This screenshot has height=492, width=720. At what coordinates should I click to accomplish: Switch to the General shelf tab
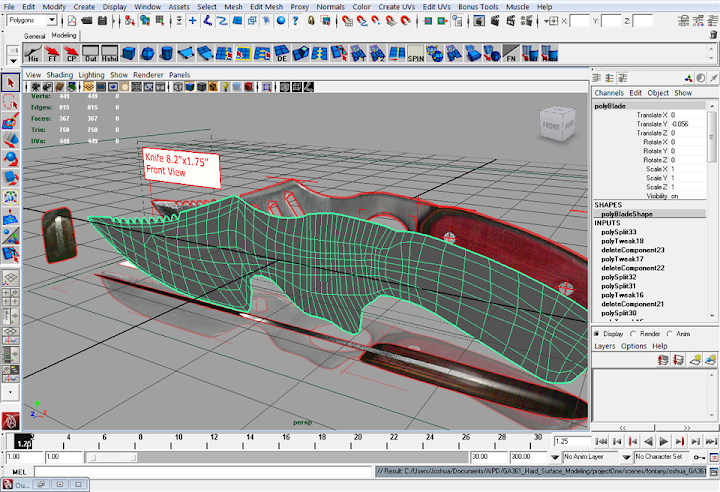pyautogui.click(x=35, y=35)
